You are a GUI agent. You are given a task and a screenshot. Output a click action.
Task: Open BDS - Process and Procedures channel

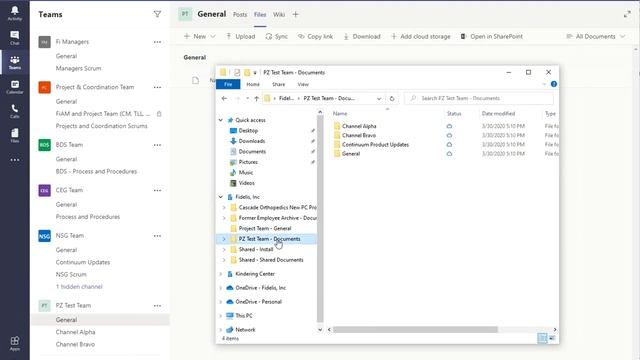[x=96, y=171]
